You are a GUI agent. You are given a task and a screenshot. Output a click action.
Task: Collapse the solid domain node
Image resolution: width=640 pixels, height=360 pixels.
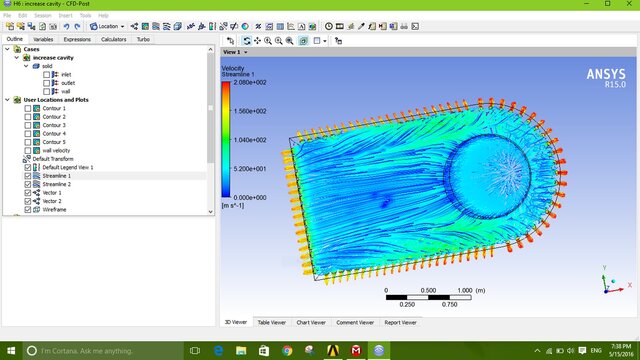[x=26, y=66]
